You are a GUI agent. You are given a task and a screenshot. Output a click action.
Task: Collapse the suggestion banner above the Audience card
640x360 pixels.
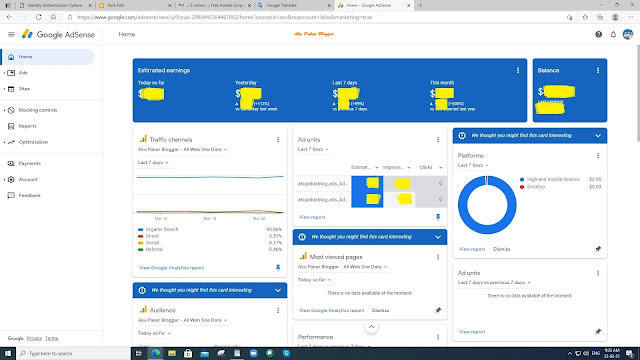click(x=278, y=290)
